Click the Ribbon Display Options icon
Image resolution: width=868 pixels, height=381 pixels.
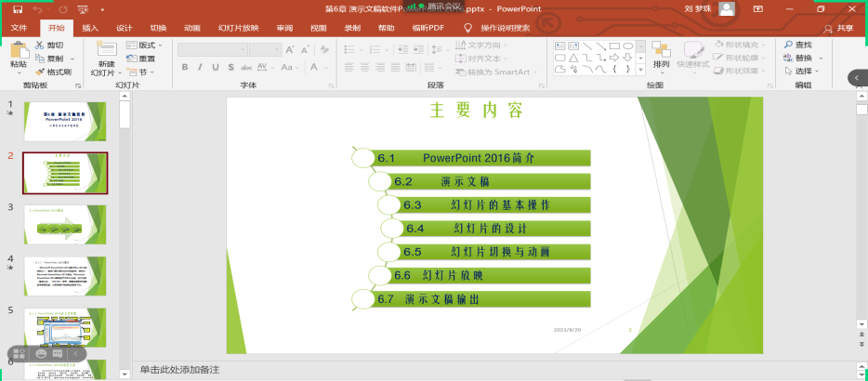coord(757,9)
